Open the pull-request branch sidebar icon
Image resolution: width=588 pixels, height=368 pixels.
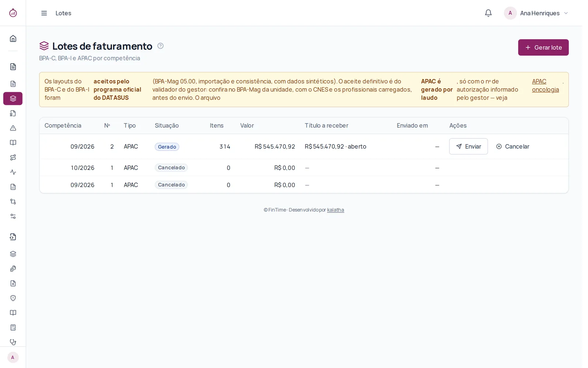(x=13, y=202)
